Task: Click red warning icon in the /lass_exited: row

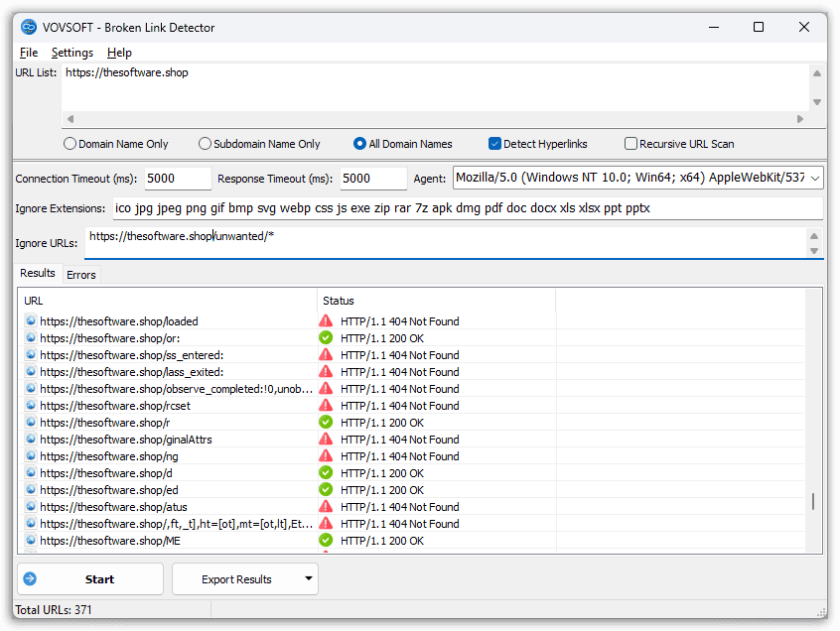Action: pos(326,371)
